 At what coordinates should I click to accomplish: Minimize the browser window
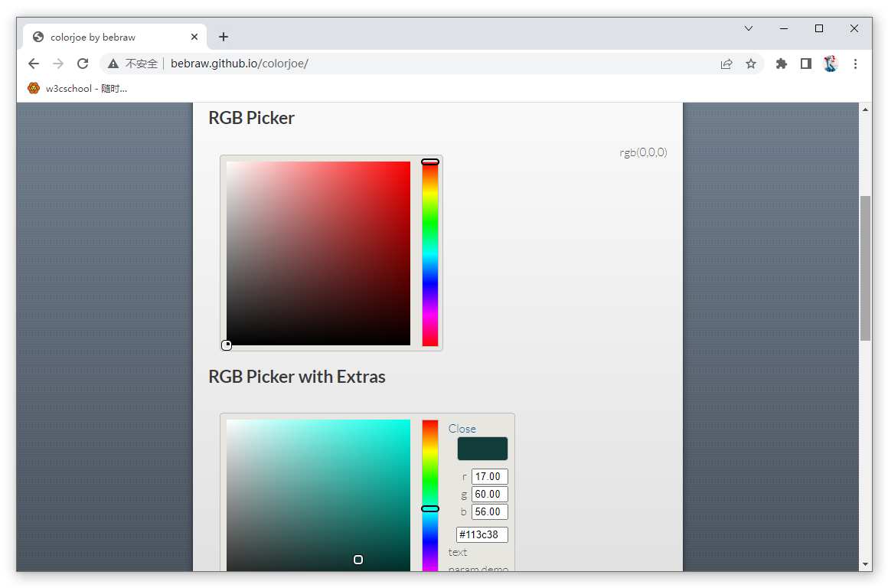pos(784,28)
